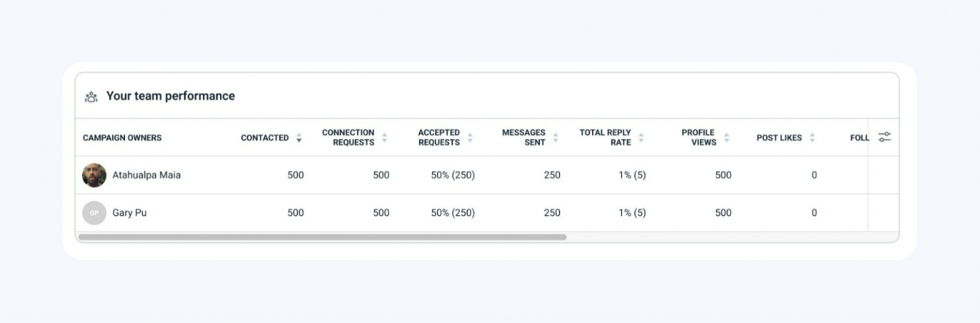Click Atahualpa Maia's profile photo
Image resolution: width=980 pixels, height=323 pixels.
(x=94, y=175)
